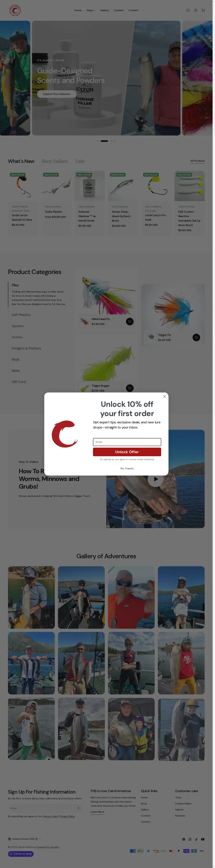Image resolution: width=215 pixels, height=868 pixels.
Task: Expand the Shop menu dropdown
Action: point(90,11)
